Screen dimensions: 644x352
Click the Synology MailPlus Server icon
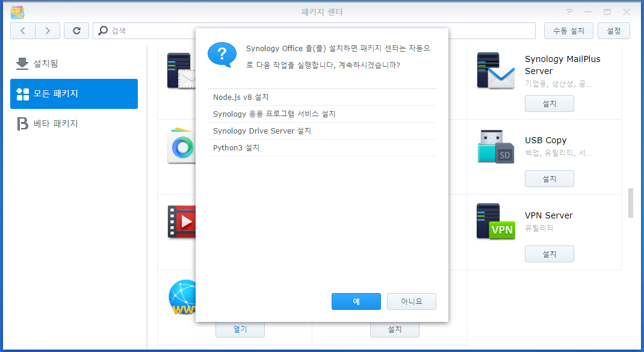point(496,70)
